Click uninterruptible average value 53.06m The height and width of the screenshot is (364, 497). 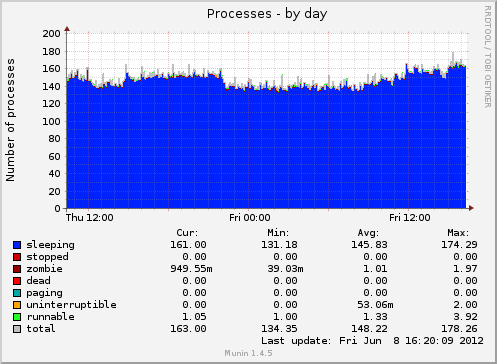pyautogui.click(x=375, y=305)
